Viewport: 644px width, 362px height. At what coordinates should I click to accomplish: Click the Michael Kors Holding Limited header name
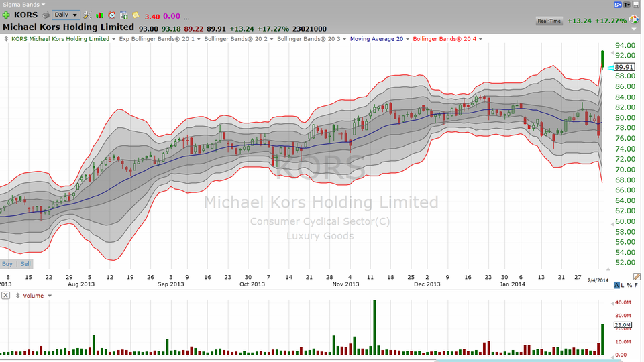[x=68, y=27]
